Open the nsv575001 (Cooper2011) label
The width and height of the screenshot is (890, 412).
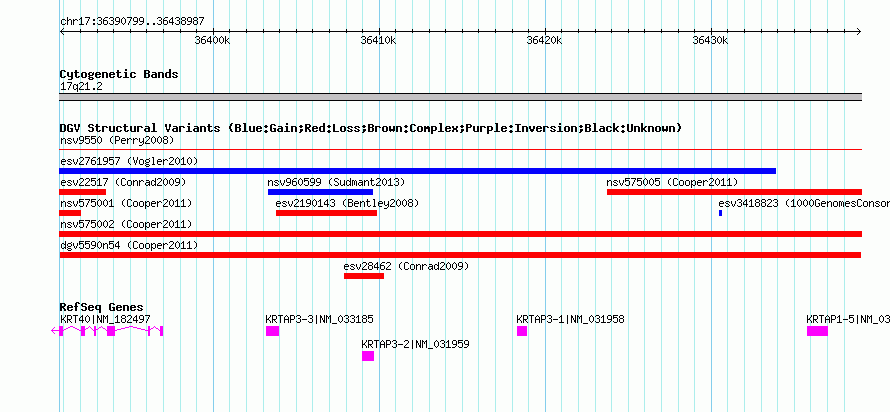[x=126, y=203]
